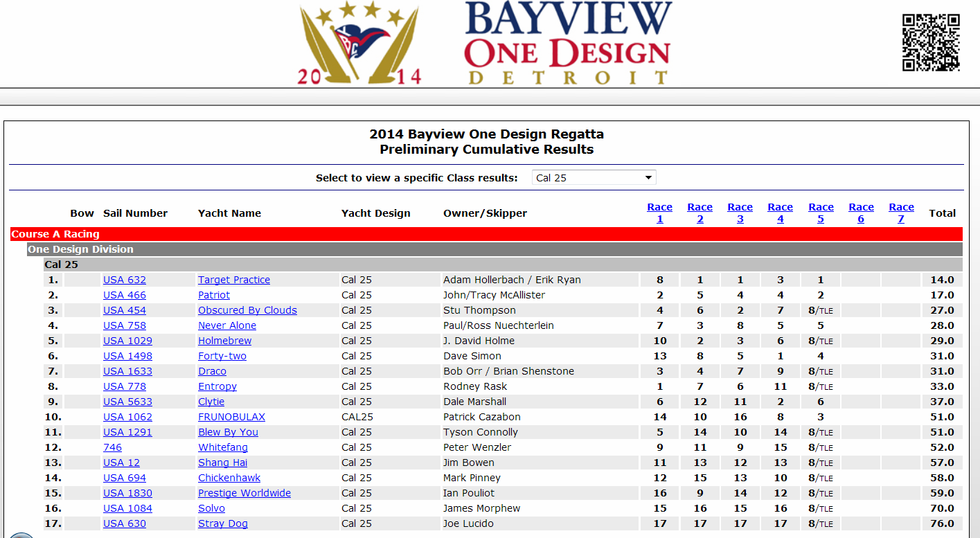Open yacht Forty-two link

click(x=222, y=356)
